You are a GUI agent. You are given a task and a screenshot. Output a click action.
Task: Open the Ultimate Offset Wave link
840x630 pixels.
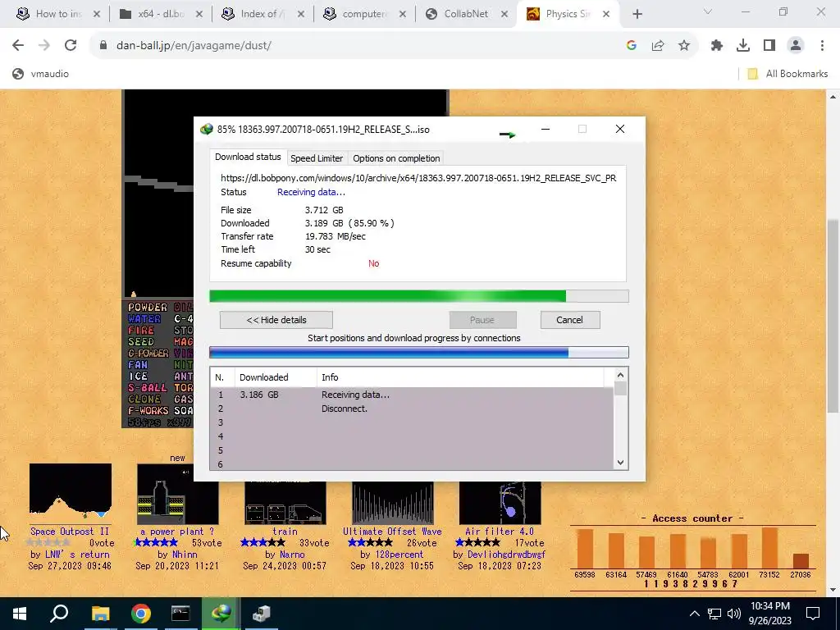click(x=392, y=532)
